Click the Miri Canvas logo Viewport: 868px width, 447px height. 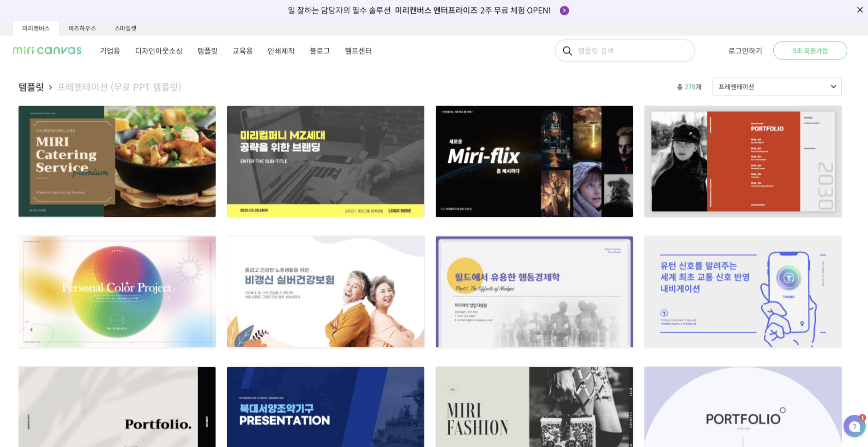coord(47,50)
